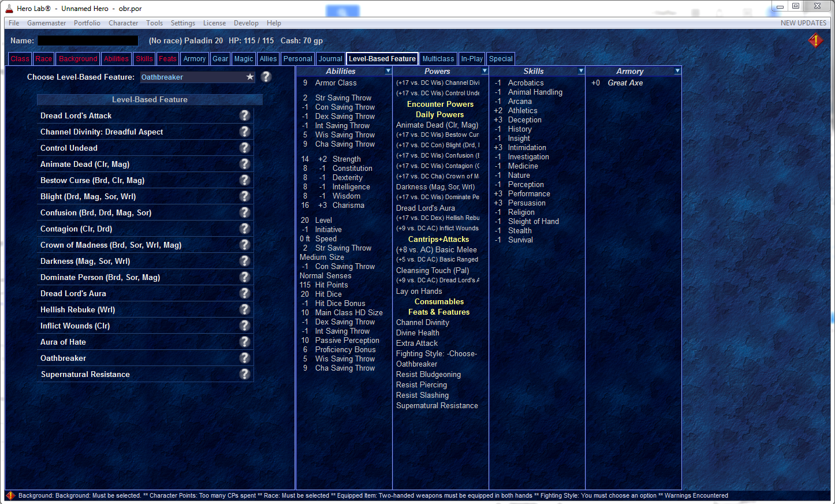Open help for Crown of Madness
Image resolution: width=835 pixels, height=504 pixels.
(245, 245)
